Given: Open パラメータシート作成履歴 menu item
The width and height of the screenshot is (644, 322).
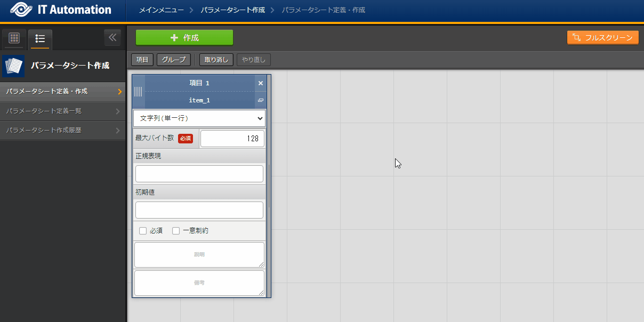Looking at the screenshot, I should [62, 130].
